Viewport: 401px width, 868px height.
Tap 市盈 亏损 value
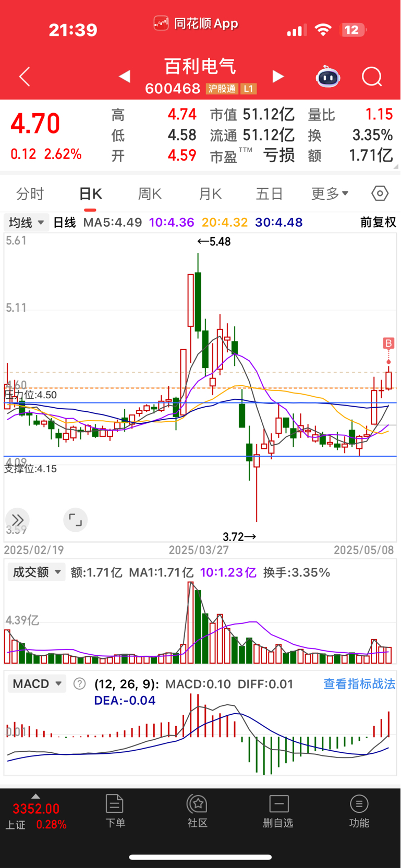(279, 155)
